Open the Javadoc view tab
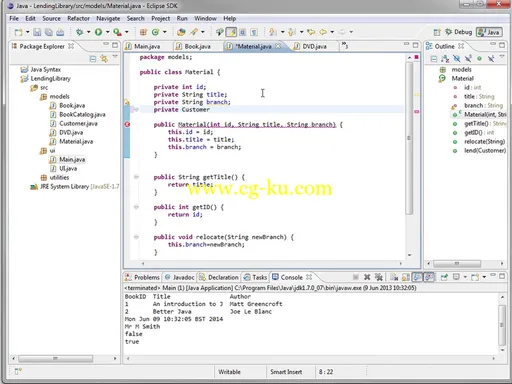Screen dimensions: 512x384 coord(180,277)
